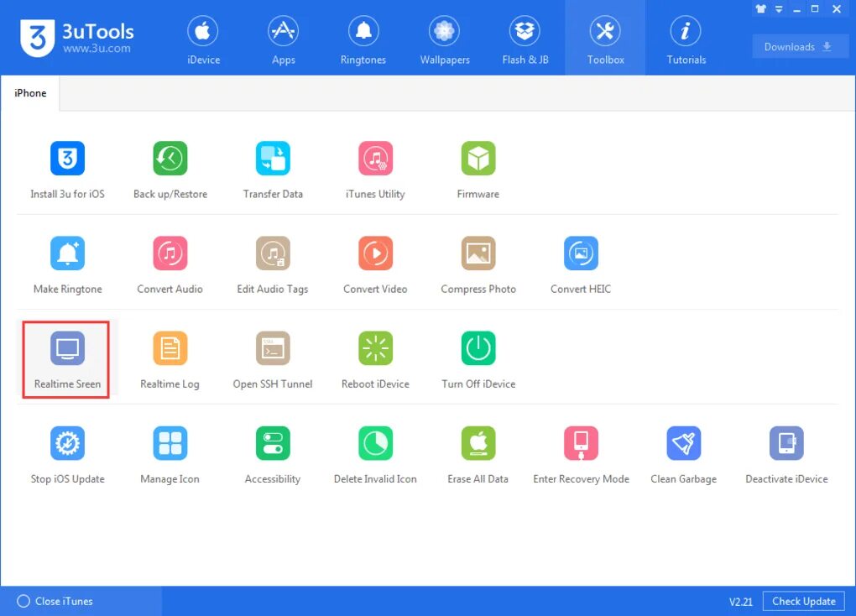Expand the title bar dropdown menu
The image size is (856, 616).
coord(779,8)
